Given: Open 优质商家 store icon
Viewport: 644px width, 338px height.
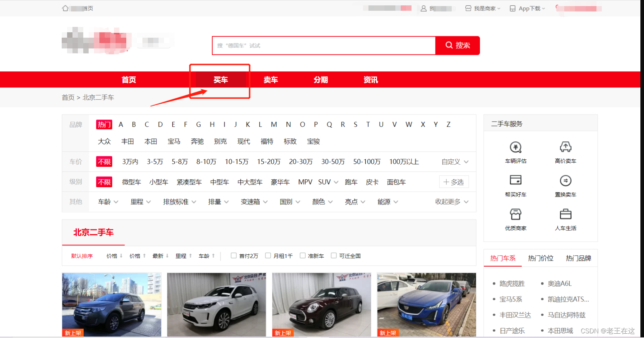Looking at the screenshot, I should pyautogui.click(x=516, y=214).
